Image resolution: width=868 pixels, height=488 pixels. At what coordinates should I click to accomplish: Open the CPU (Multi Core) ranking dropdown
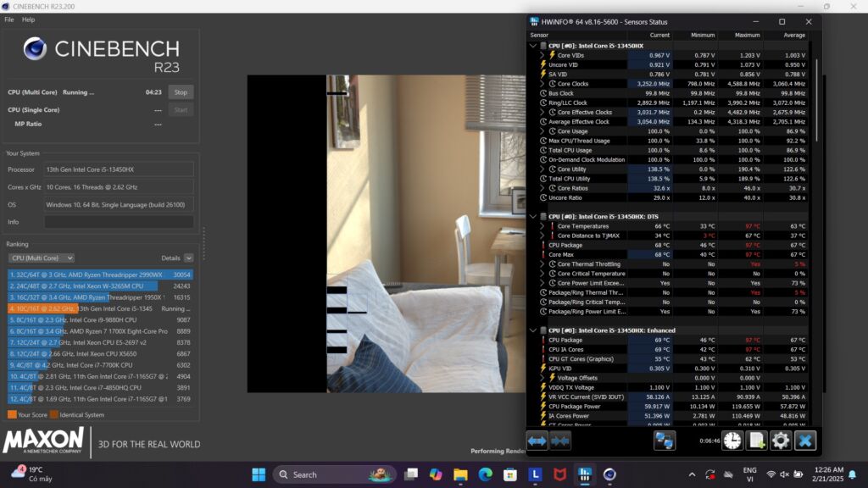[41, 258]
